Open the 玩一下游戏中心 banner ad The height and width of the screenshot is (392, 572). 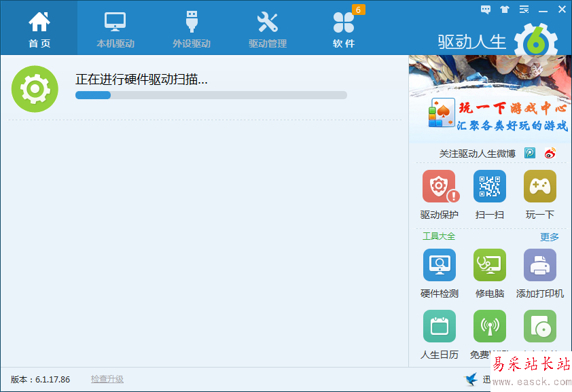click(x=490, y=99)
